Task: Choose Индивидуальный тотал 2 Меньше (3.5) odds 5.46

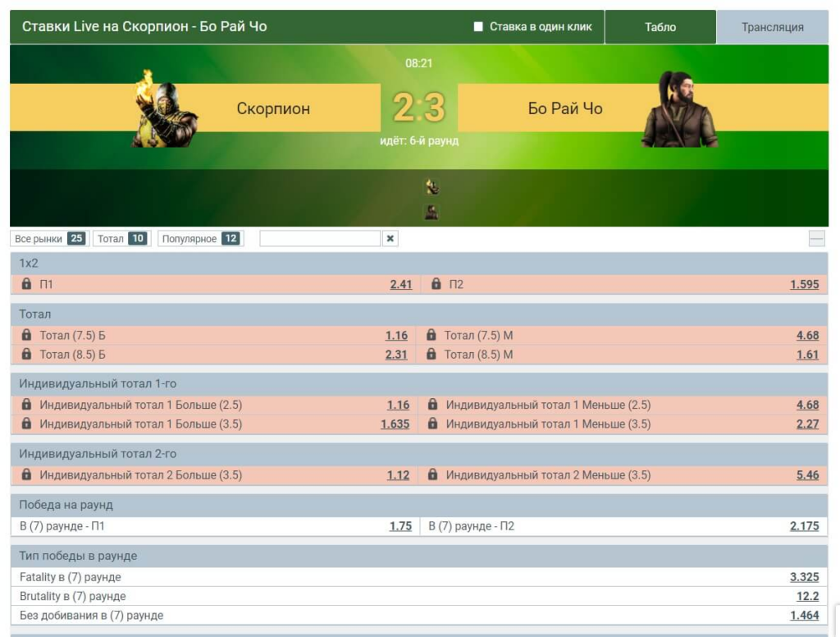Action: coord(807,475)
